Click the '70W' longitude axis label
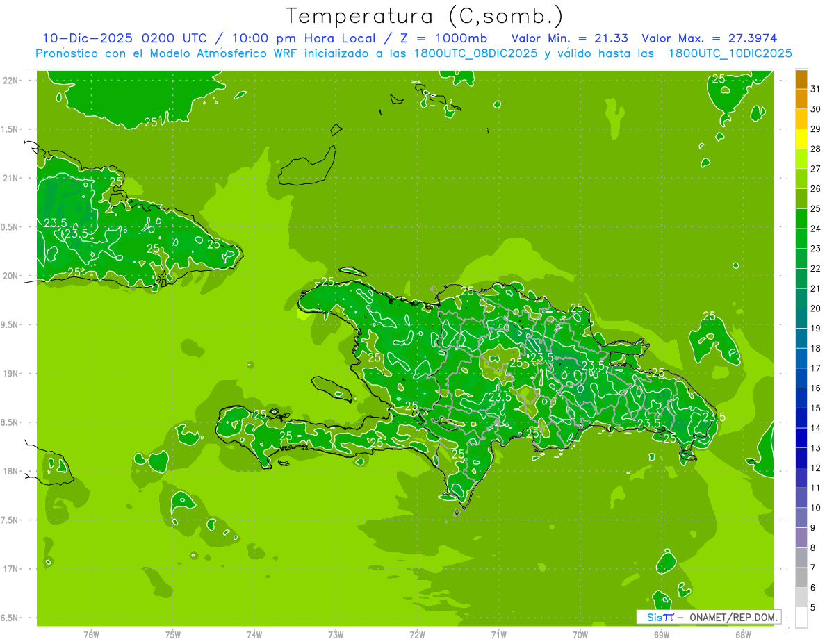Image resolution: width=834 pixels, height=644 pixels. pyautogui.click(x=580, y=635)
